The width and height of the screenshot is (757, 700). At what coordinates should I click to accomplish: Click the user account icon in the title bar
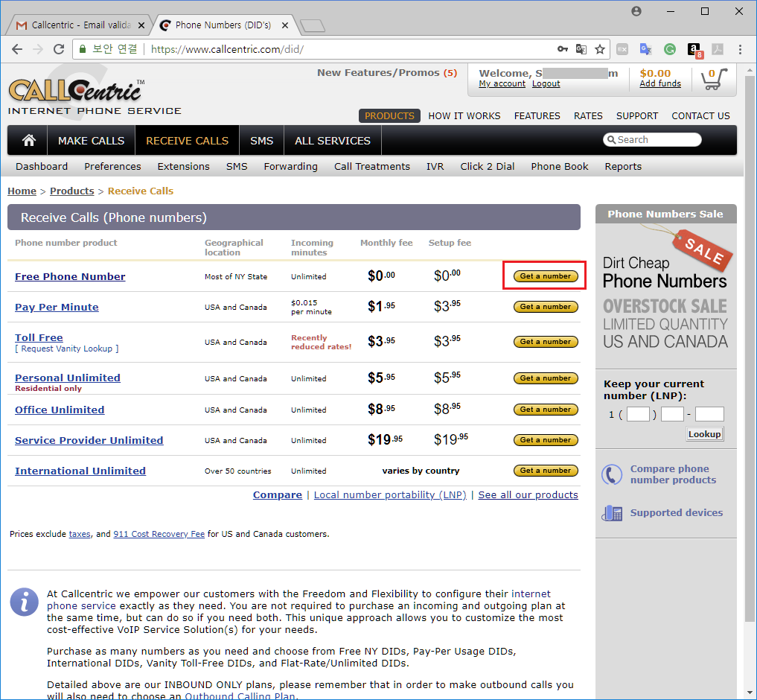click(636, 10)
